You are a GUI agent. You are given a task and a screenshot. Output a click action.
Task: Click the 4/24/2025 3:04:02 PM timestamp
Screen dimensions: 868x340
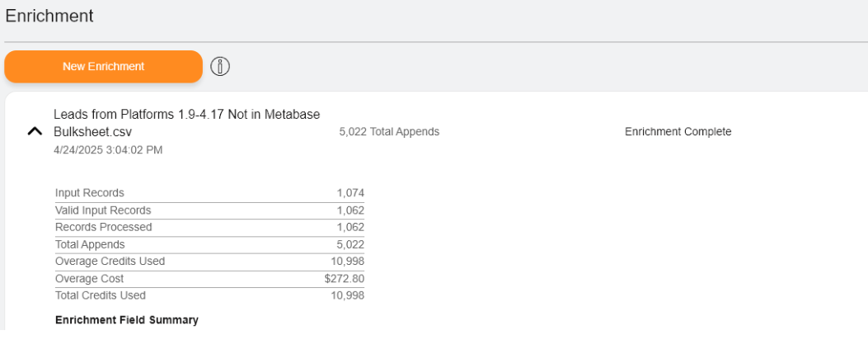(x=108, y=150)
